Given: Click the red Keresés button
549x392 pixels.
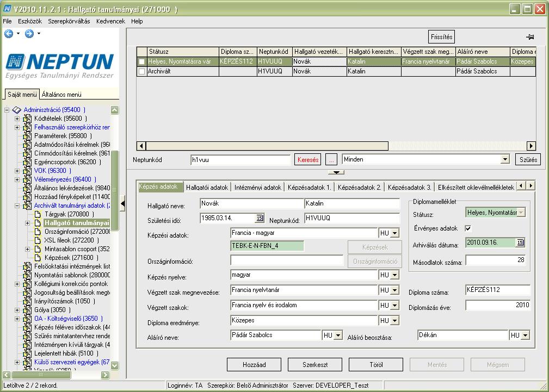Looking at the screenshot, I should click(x=308, y=160).
